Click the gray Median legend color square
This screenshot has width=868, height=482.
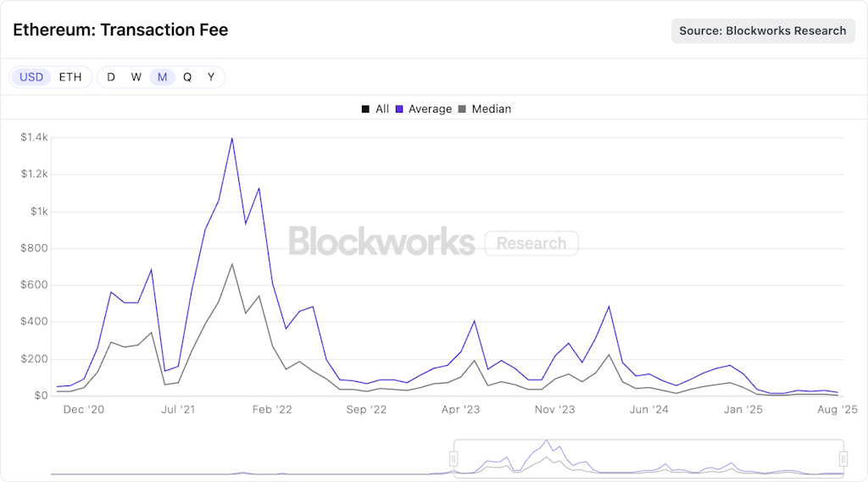462,109
